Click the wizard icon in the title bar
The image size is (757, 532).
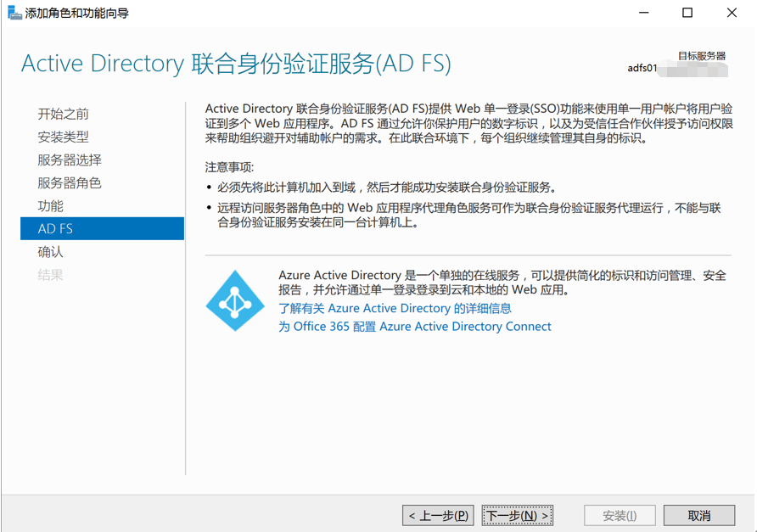(14, 13)
